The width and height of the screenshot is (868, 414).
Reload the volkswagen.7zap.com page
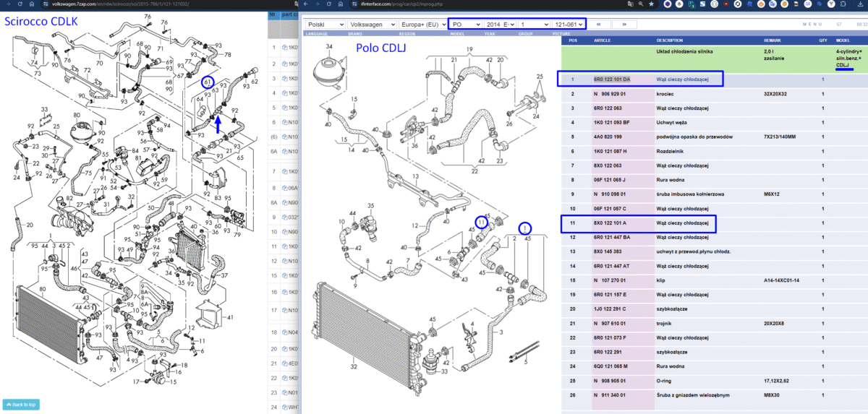[x=20, y=4]
